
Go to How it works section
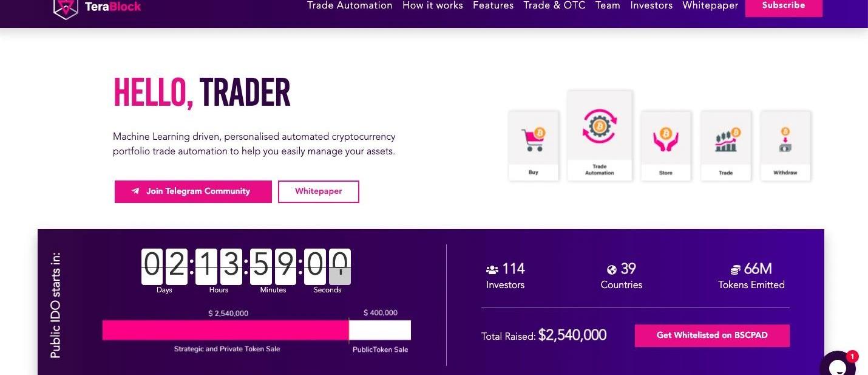pyautogui.click(x=432, y=5)
